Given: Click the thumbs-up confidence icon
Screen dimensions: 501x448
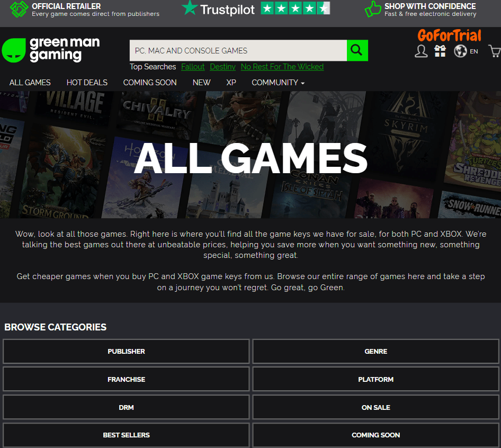Looking at the screenshot, I should click(373, 9).
